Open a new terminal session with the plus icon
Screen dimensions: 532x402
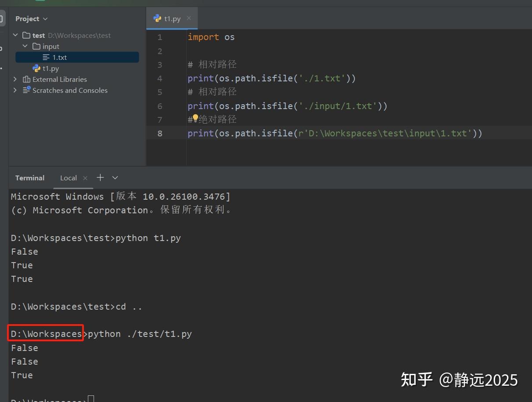(100, 178)
